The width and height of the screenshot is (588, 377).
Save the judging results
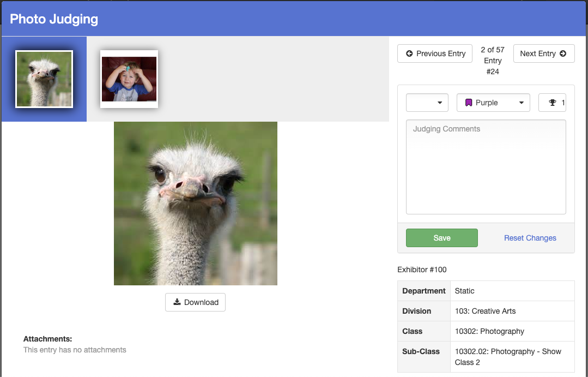(x=441, y=238)
